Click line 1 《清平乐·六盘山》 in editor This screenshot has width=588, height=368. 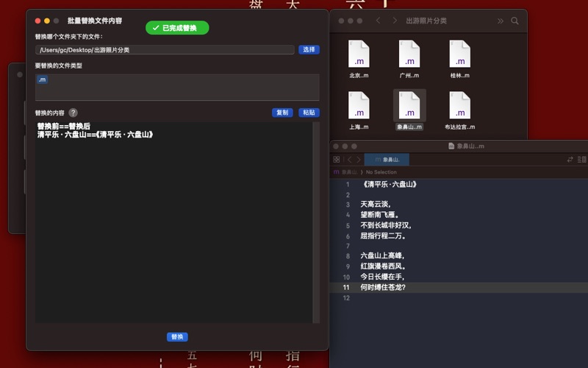pyautogui.click(x=389, y=185)
